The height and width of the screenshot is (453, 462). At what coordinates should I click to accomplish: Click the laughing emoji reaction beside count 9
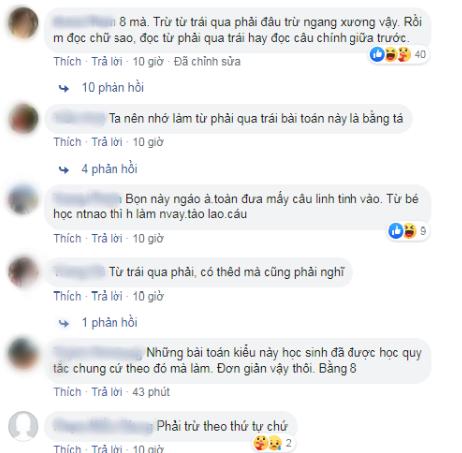[410, 231]
